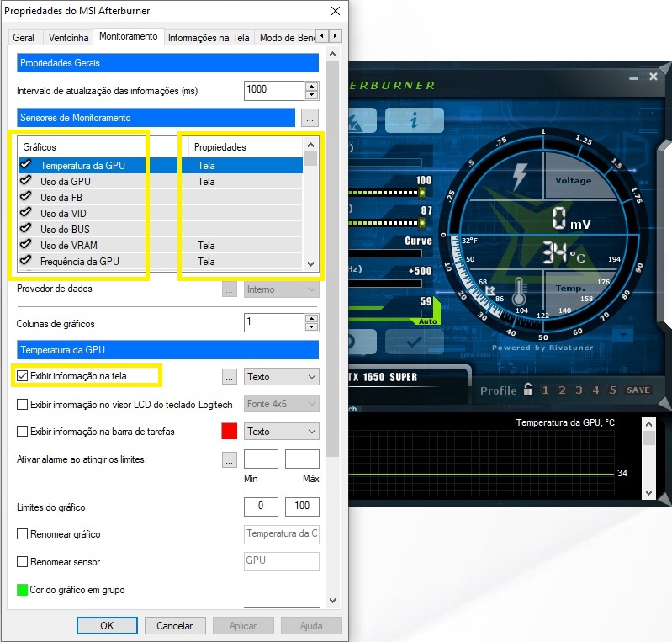This screenshot has height=642, width=672.
Task: Open the alarm limits '...' button
Action: pos(230,460)
